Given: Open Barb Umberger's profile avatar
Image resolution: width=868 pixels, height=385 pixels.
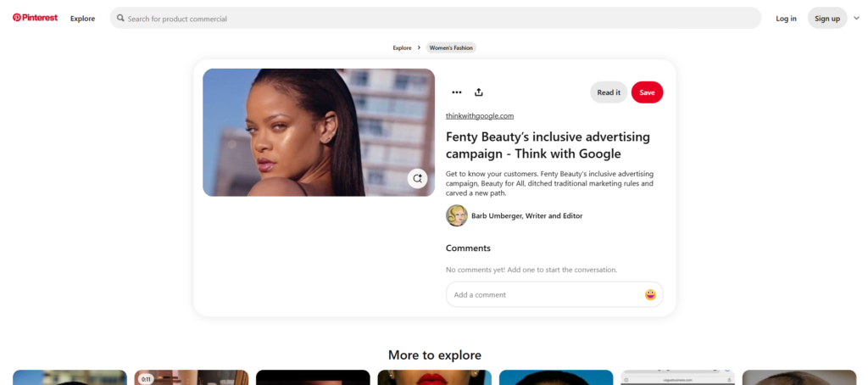Looking at the screenshot, I should tap(457, 215).
